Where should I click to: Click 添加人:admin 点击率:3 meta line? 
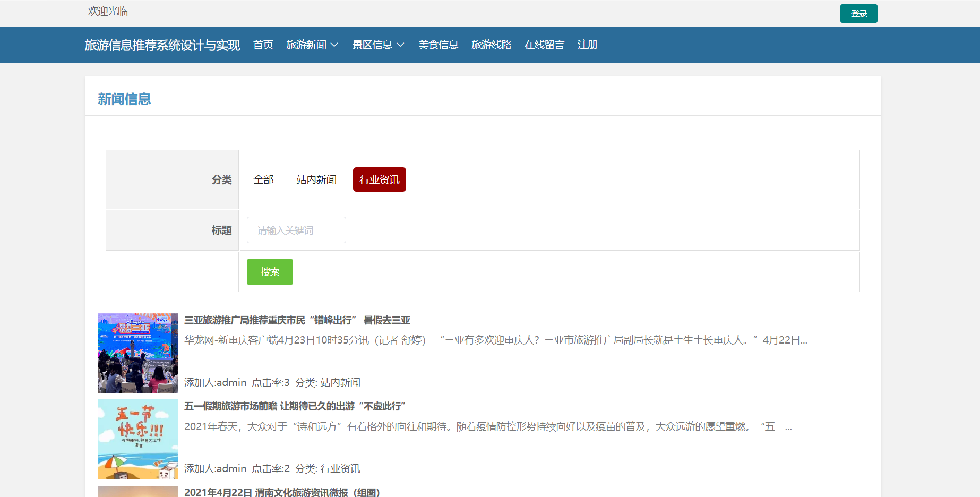pyautogui.click(x=272, y=382)
